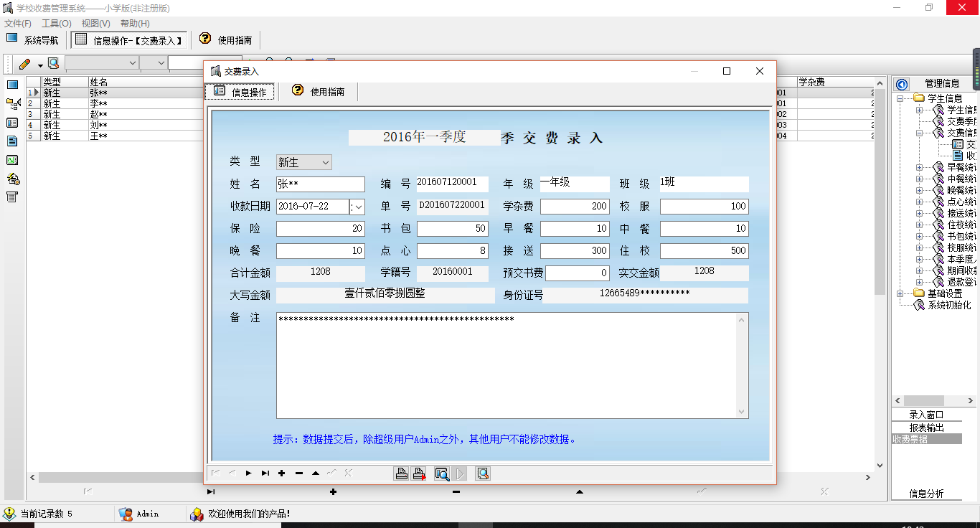Image resolution: width=980 pixels, height=528 pixels.
Task: Delete record with minus in 交费录入 dialog
Action: click(x=299, y=473)
